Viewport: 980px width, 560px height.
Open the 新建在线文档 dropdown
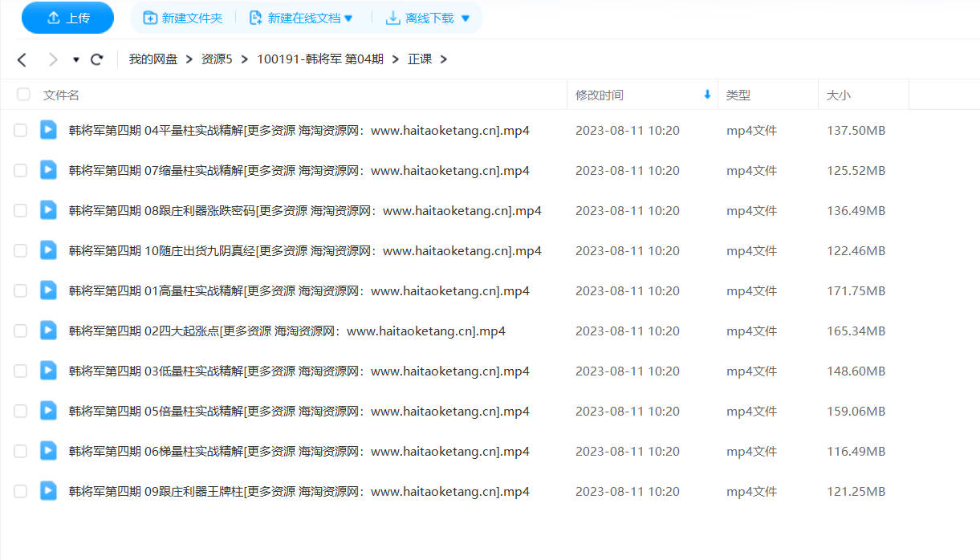(x=301, y=18)
